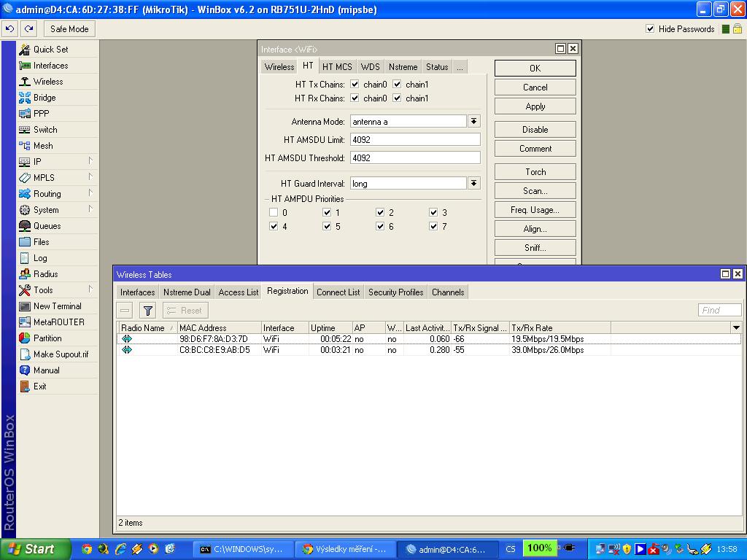The image size is (747, 560).
Task: Uncheck HT AMPDU priority 7
Action: [433, 226]
